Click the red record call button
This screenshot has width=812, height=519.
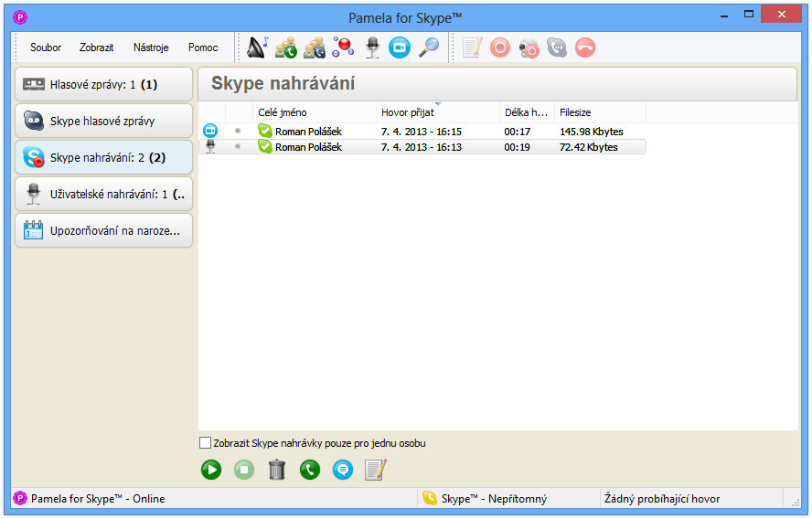pos(500,48)
